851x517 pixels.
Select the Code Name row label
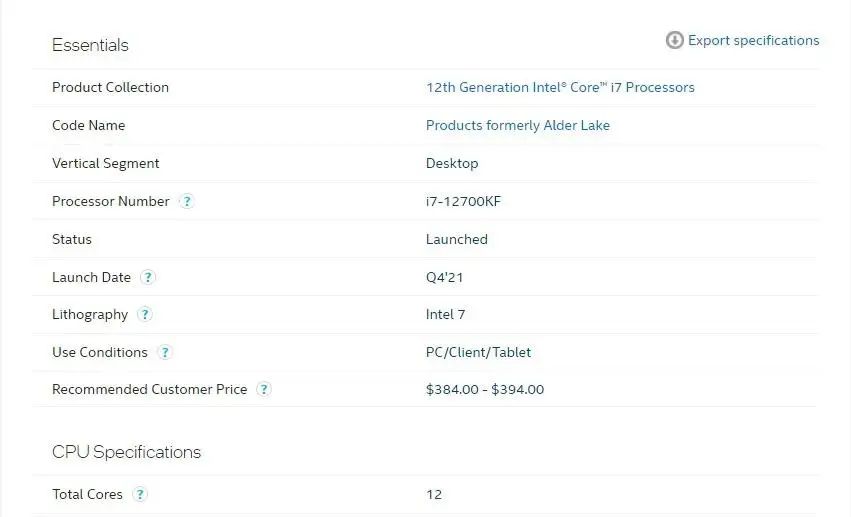88,125
